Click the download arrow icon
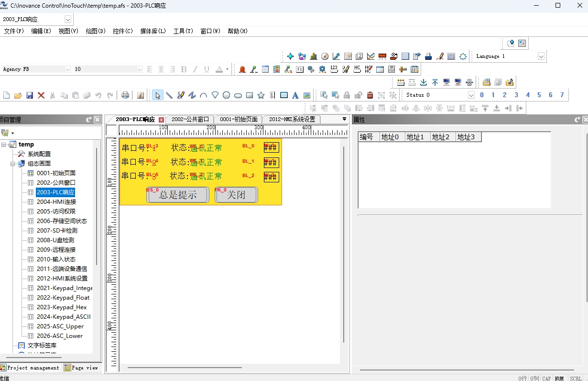Viewport: 588px width, 381px height. 424,82
